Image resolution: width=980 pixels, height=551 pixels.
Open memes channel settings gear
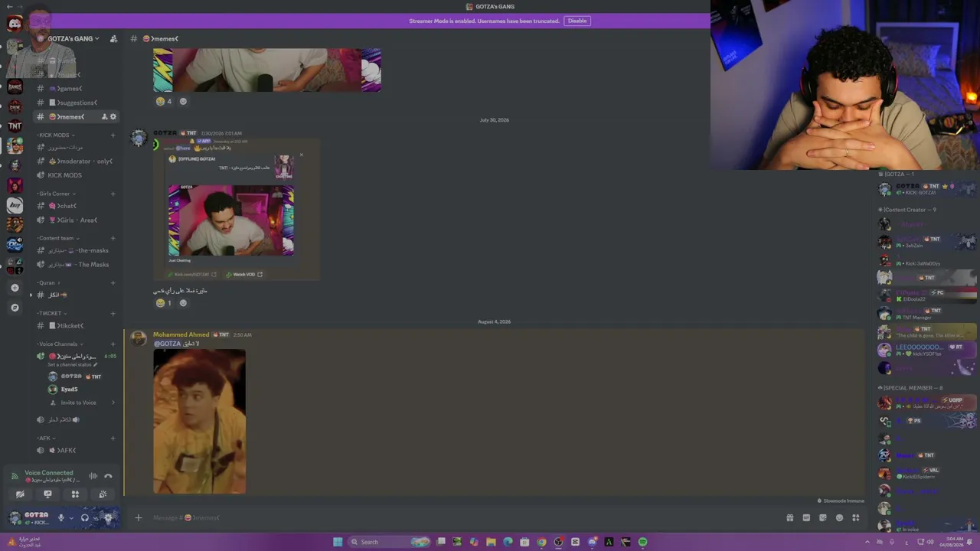pos(113,117)
